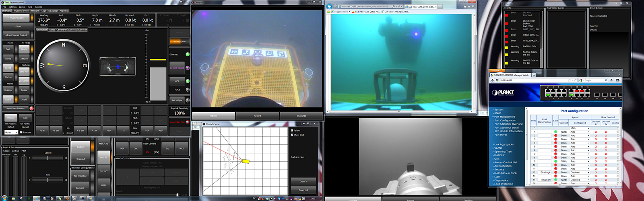
Task: Click home icon in Firefox PLANET window
Action: tap(611, 80)
